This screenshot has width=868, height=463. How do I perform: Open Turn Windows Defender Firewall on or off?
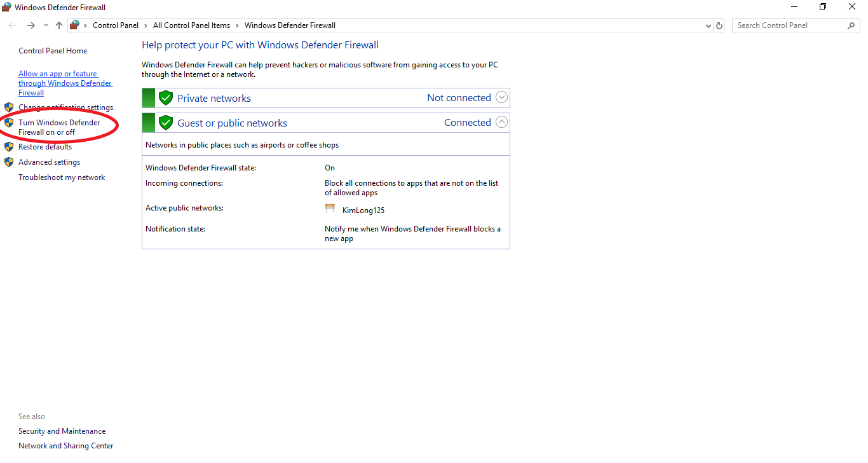pos(59,127)
